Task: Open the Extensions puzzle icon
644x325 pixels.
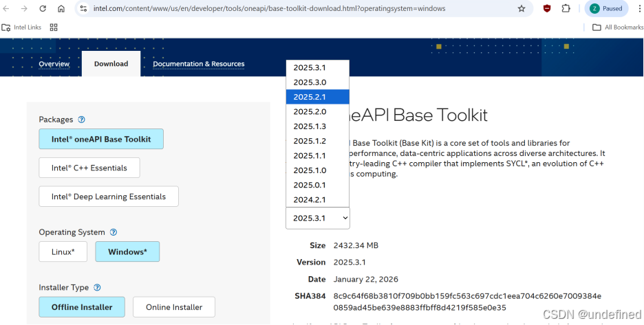Action: click(566, 9)
